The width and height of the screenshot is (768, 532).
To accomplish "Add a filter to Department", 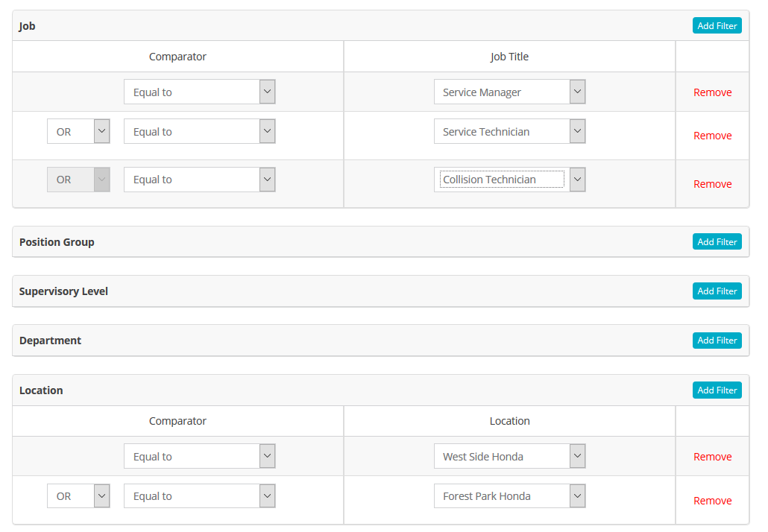I will pos(717,341).
